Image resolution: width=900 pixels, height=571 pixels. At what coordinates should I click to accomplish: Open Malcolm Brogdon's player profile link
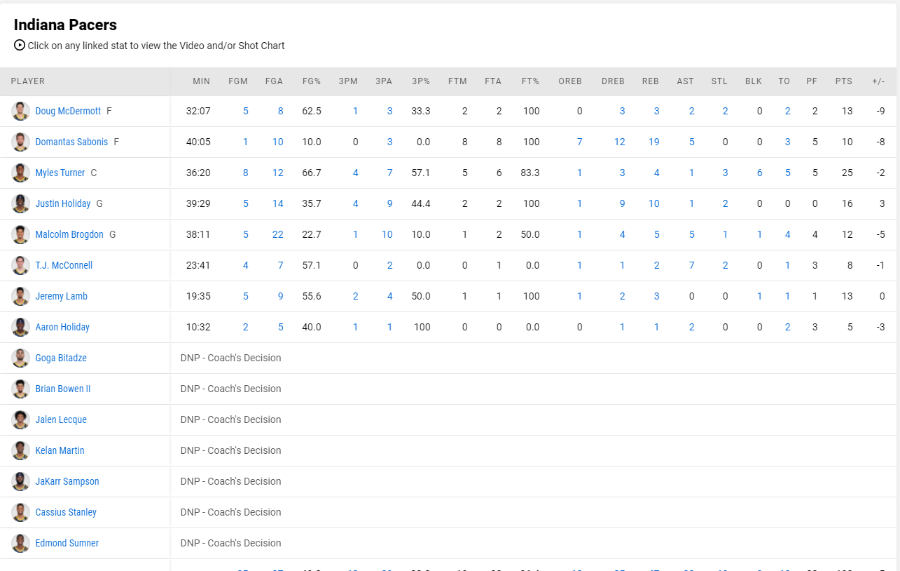(x=69, y=235)
